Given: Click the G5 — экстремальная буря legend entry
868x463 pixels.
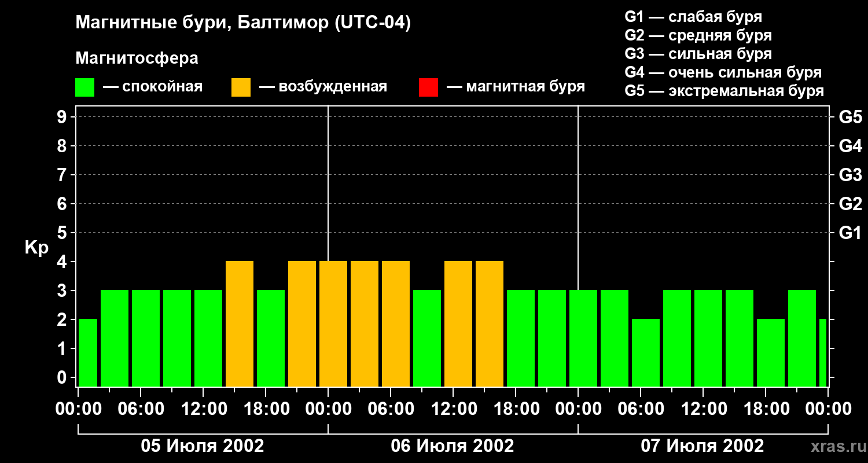Looking at the screenshot, I should 724,91.
